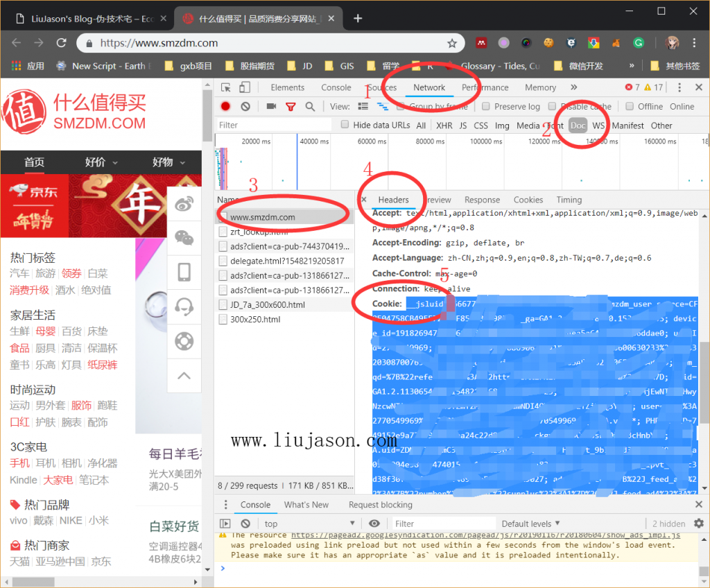Open a new browser tab

[x=358, y=19]
